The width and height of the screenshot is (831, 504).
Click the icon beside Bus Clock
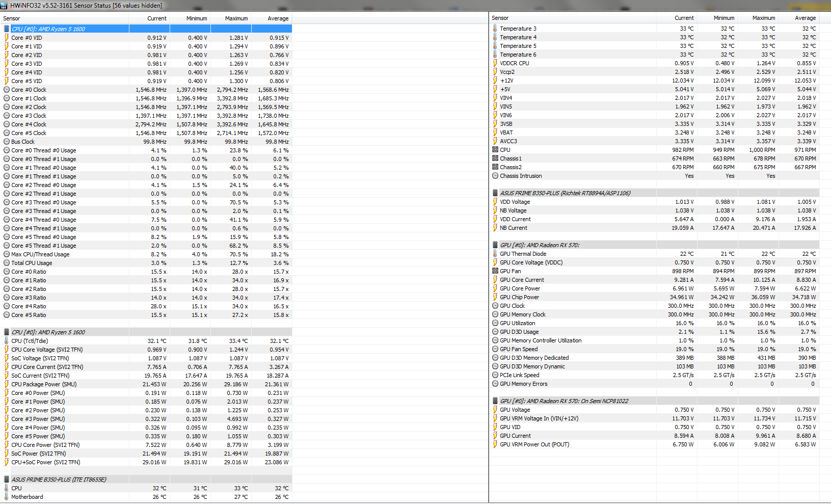point(7,142)
